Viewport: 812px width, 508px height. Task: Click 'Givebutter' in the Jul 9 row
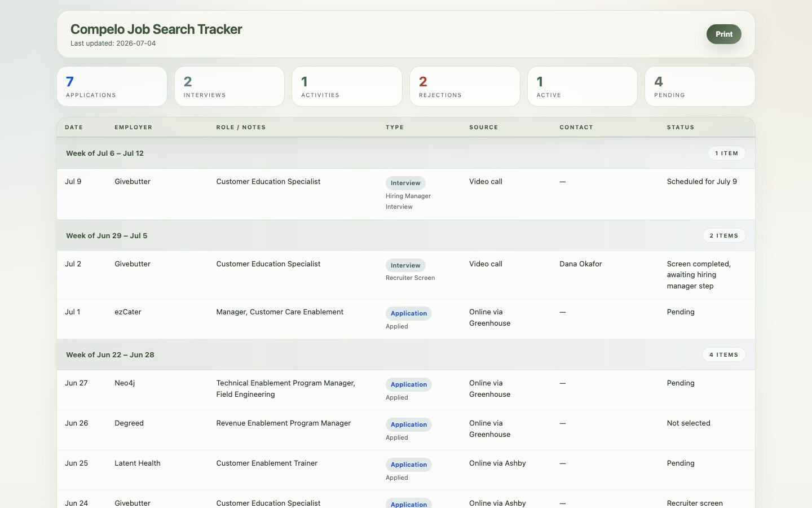coord(133,182)
